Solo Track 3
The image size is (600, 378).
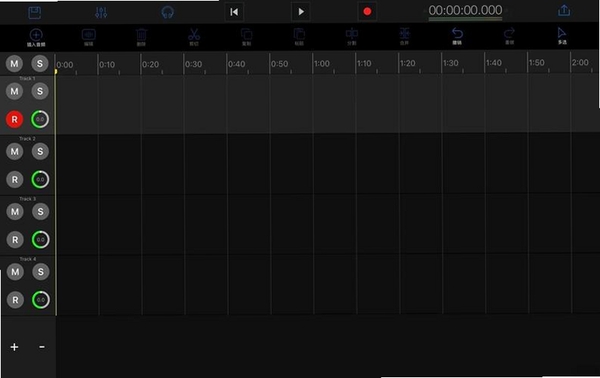pyautogui.click(x=40, y=212)
